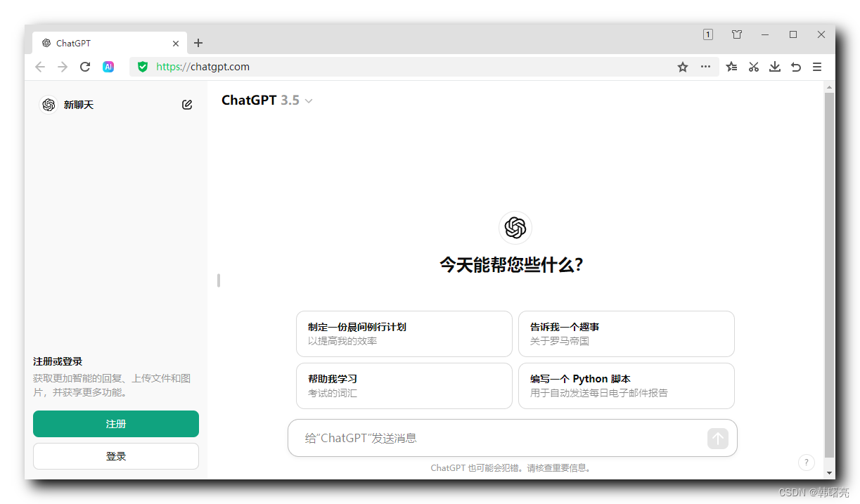The width and height of the screenshot is (860, 504).
Task: Go forward with the browser forward arrow
Action: 63,67
